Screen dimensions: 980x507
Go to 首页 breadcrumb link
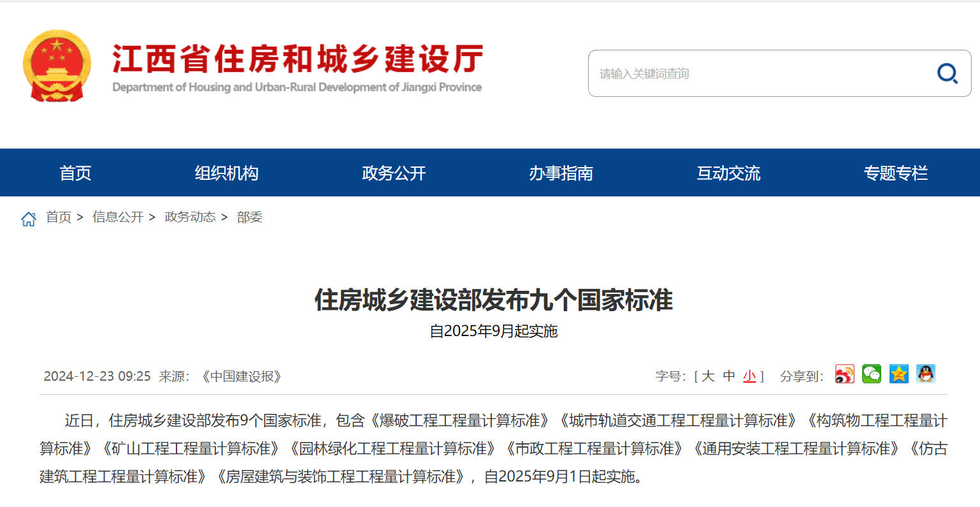(x=59, y=217)
